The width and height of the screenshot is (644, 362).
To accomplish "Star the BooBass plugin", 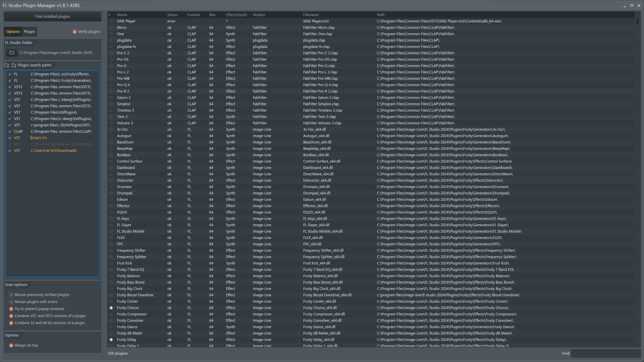I will (111, 155).
